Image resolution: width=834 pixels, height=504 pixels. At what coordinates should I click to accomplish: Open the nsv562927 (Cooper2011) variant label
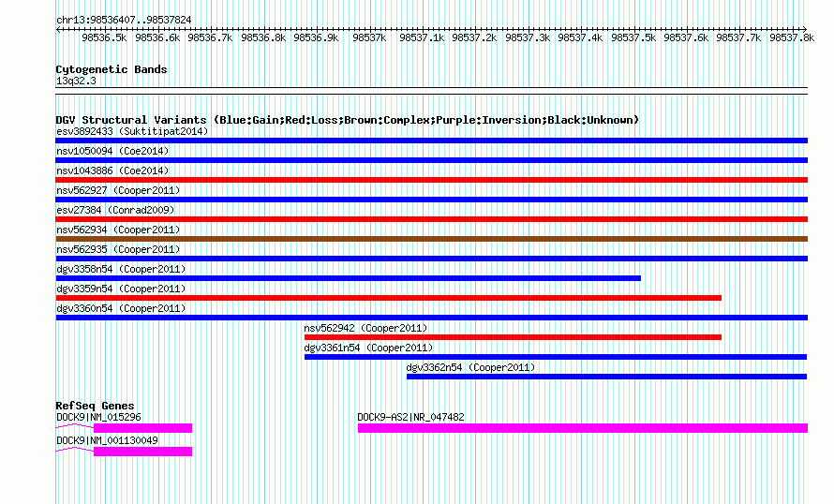[118, 190]
